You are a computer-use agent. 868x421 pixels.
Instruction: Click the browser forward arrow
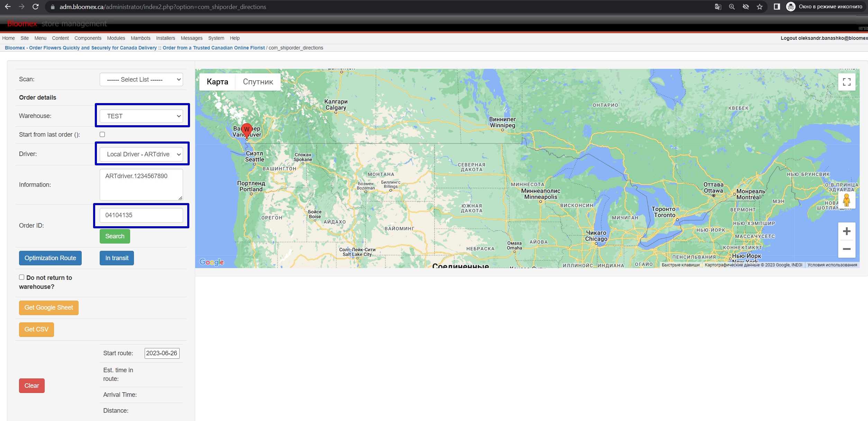click(x=21, y=7)
